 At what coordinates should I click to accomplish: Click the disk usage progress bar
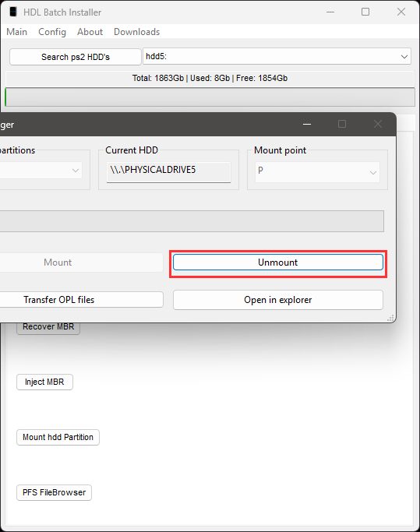click(210, 97)
